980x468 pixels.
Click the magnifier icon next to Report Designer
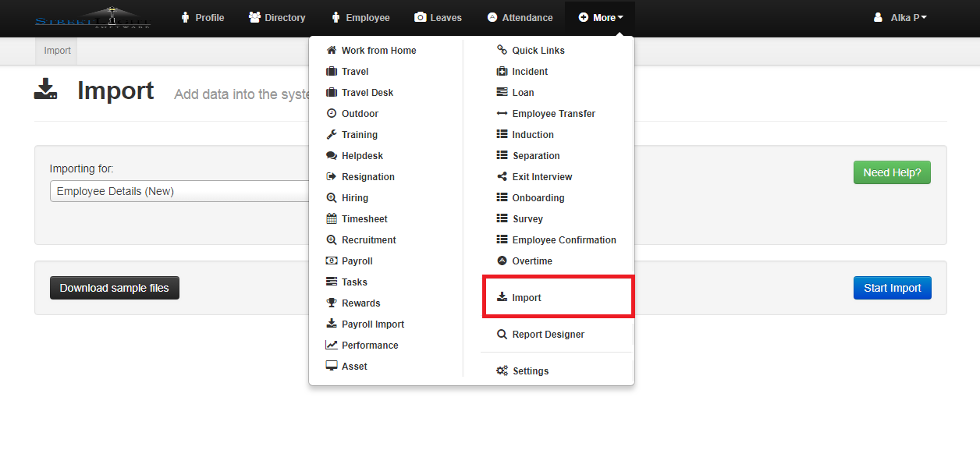tap(502, 335)
